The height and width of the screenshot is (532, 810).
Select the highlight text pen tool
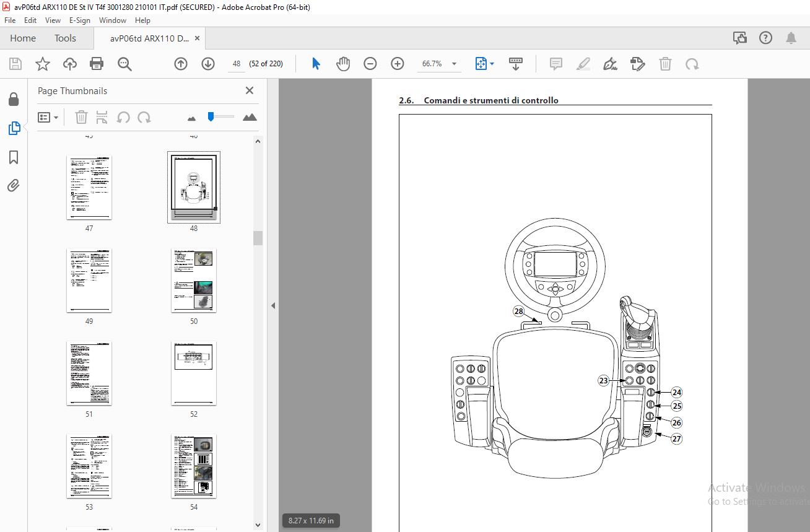coord(583,64)
